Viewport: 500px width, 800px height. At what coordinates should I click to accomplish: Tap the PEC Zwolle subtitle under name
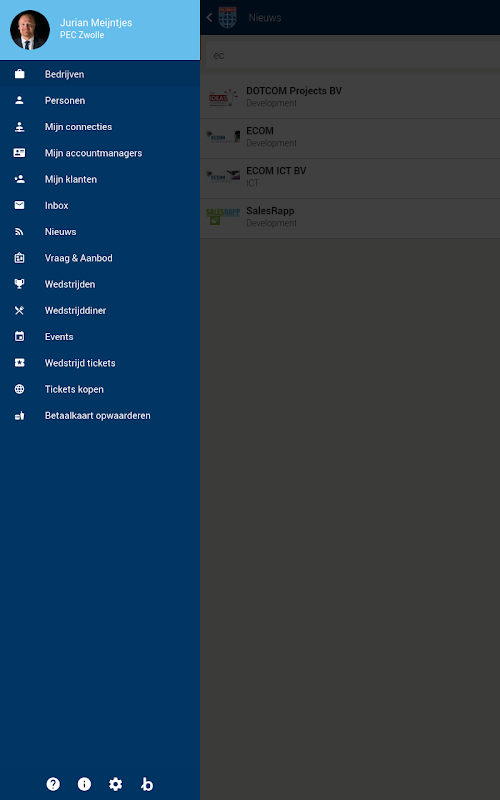point(82,35)
